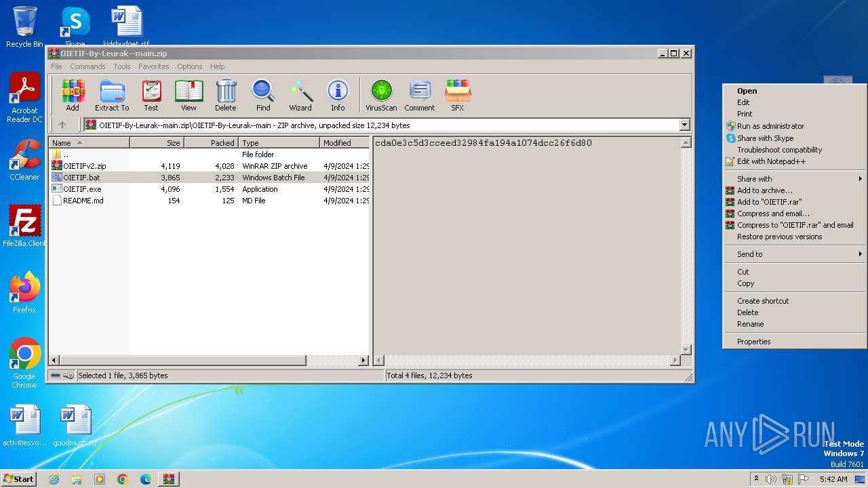Select the CCleaner desktop shortcut

pyautogui.click(x=24, y=160)
